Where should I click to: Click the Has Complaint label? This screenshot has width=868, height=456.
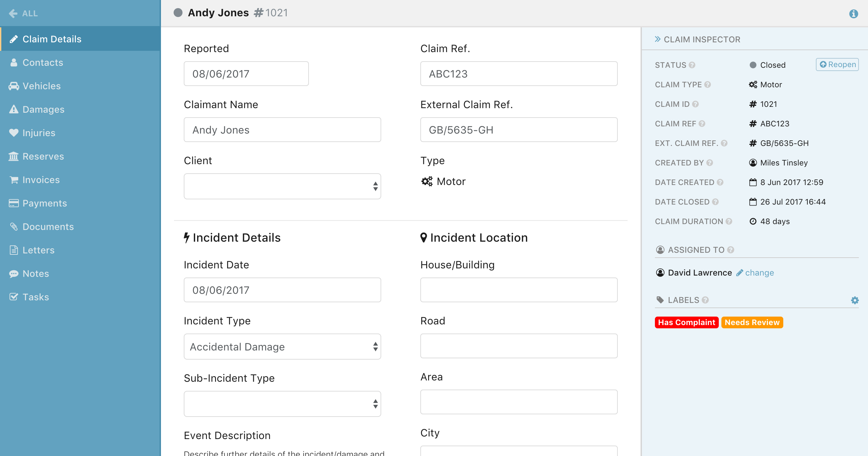pos(686,322)
